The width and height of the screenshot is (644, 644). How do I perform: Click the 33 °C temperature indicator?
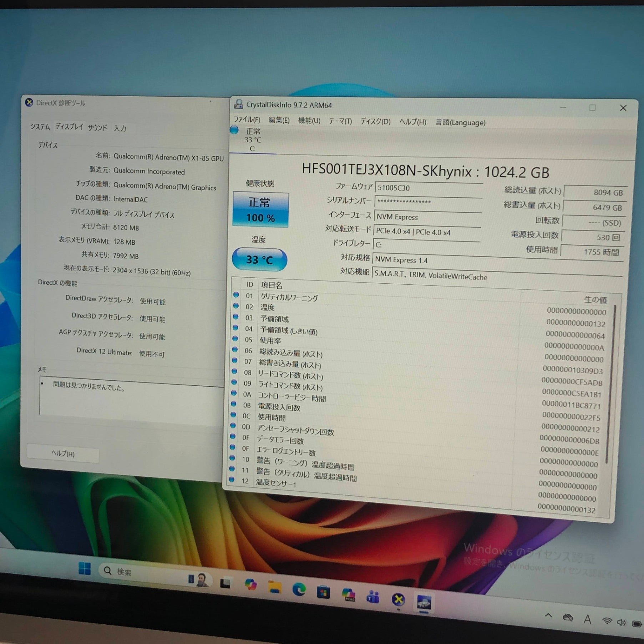pyautogui.click(x=259, y=259)
